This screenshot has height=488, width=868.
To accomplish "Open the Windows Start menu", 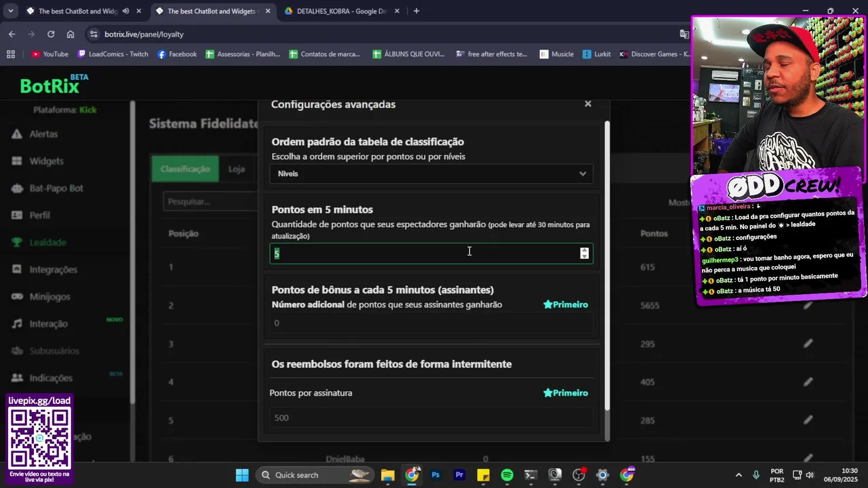I will (242, 475).
